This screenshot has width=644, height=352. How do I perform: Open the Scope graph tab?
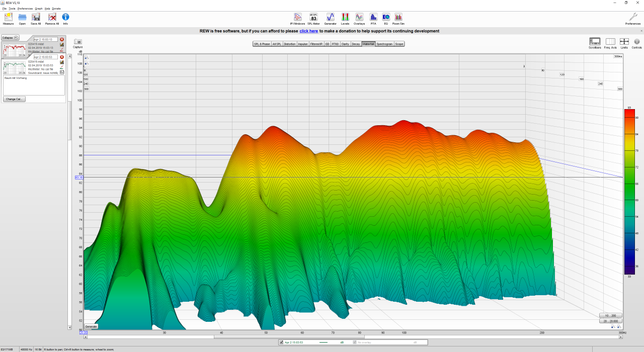coord(399,44)
